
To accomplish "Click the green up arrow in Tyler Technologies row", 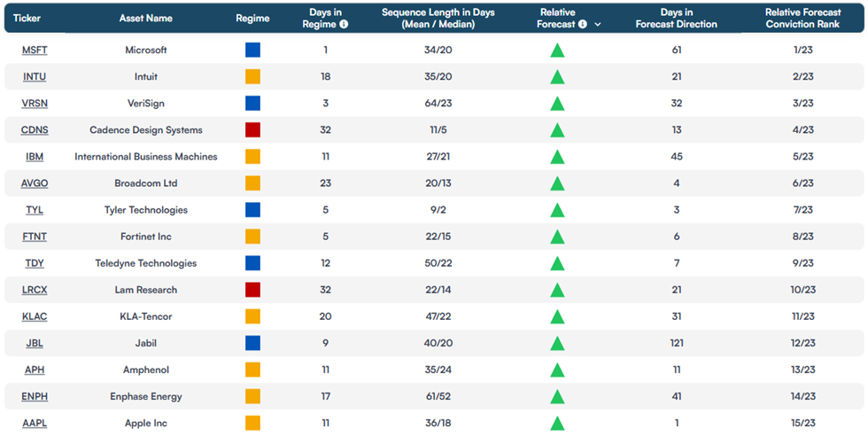I will point(557,210).
